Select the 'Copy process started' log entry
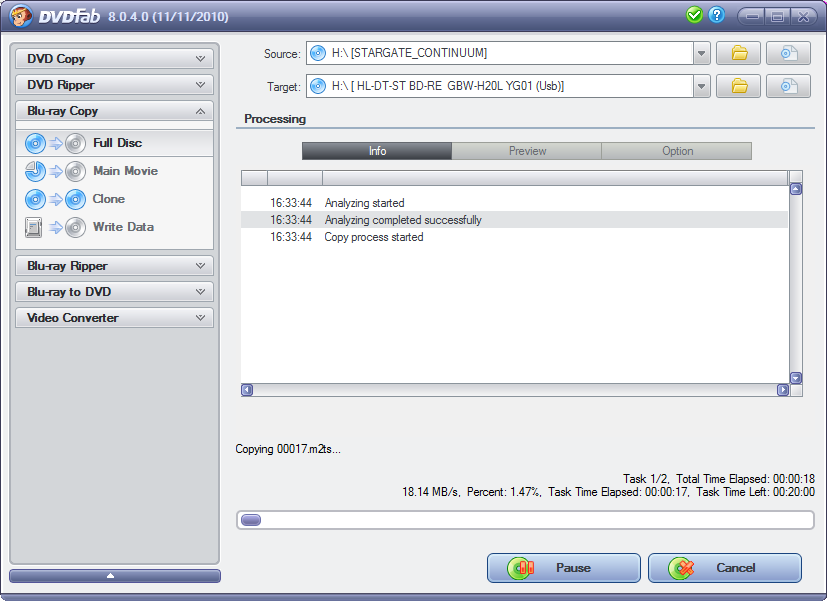827x601 pixels. (x=514, y=237)
